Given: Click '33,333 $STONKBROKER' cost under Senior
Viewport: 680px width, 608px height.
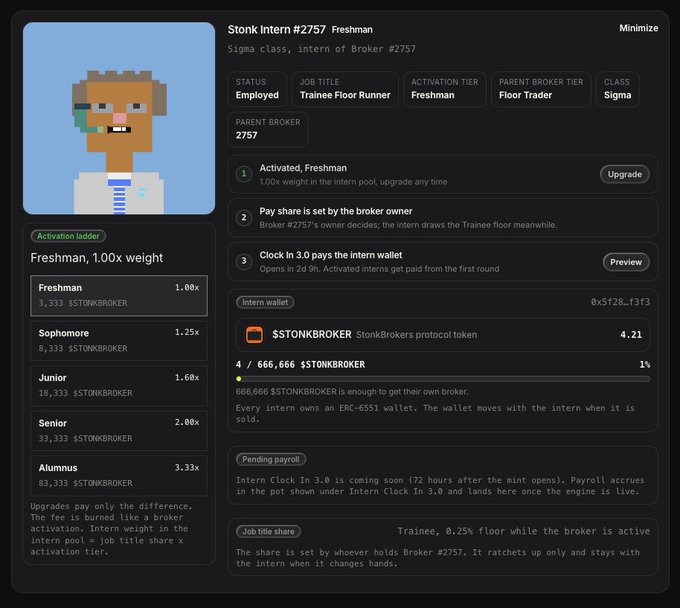Looking at the screenshot, I should pos(85,438).
